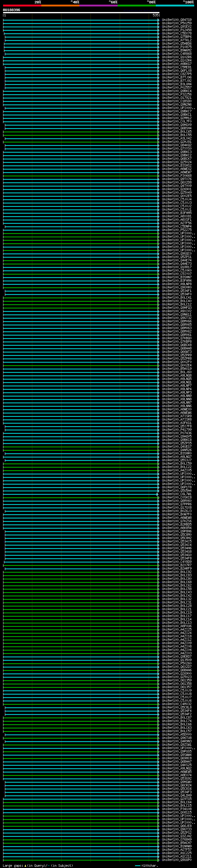This screenshot has height=868, width=197.
Task: Open hit UniRef100_Q75BP6
Action: (176, 37)
